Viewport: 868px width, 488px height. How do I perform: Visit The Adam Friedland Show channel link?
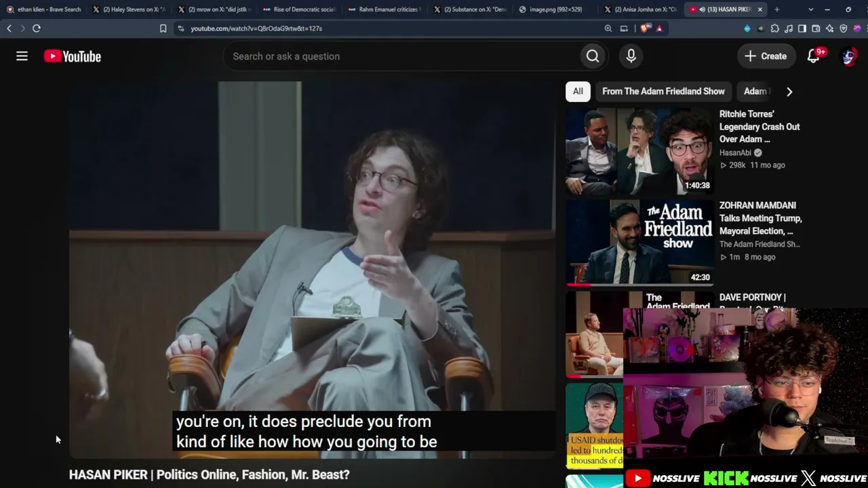tap(759, 244)
